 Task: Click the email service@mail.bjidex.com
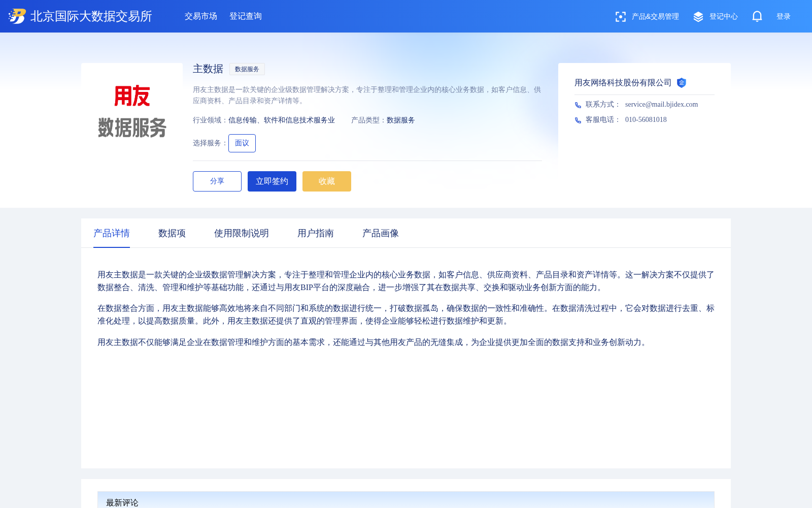(x=661, y=105)
